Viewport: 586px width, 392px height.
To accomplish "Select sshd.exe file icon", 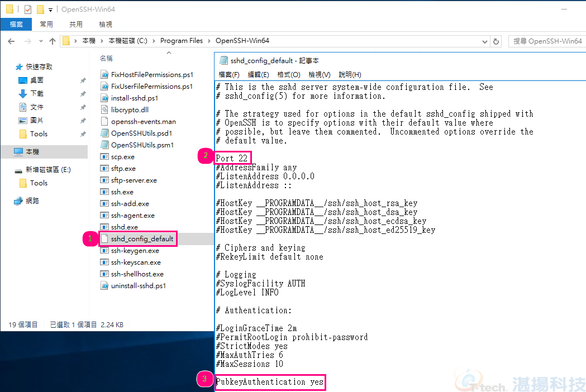I will click(104, 227).
